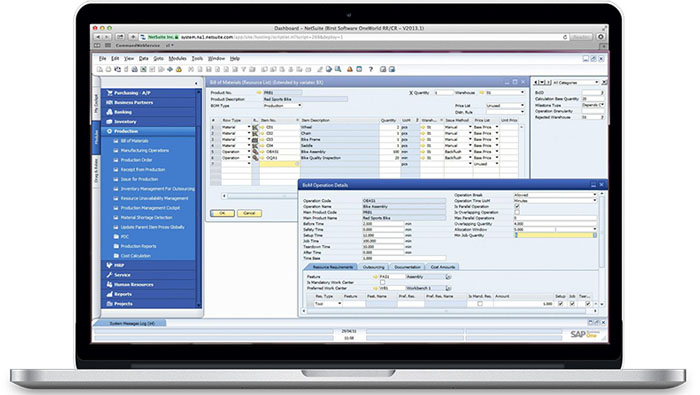Expand the Operation Break dropdown

pyautogui.click(x=555, y=195)
